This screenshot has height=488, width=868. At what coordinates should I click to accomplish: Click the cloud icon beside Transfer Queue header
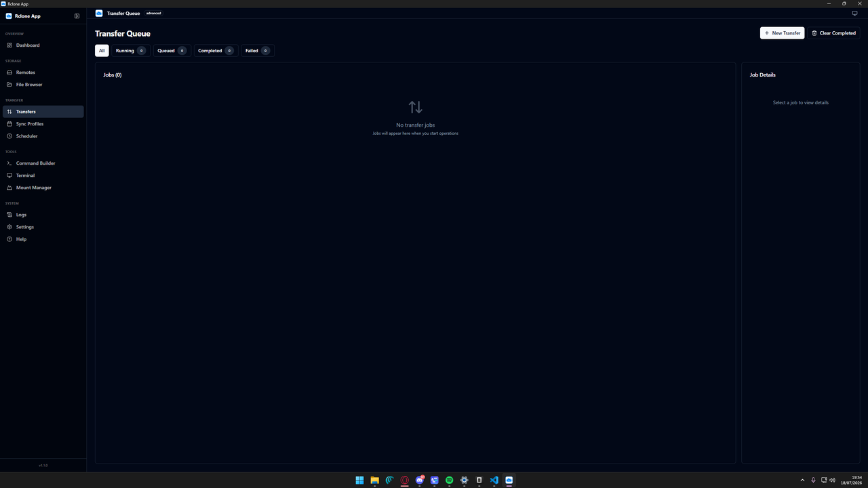click(x=99, y=13)
